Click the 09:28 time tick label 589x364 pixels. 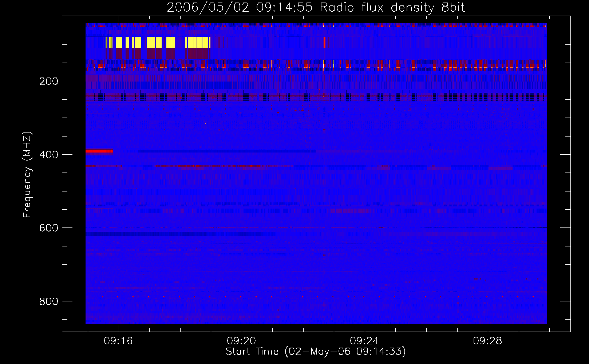pos(487,341)
